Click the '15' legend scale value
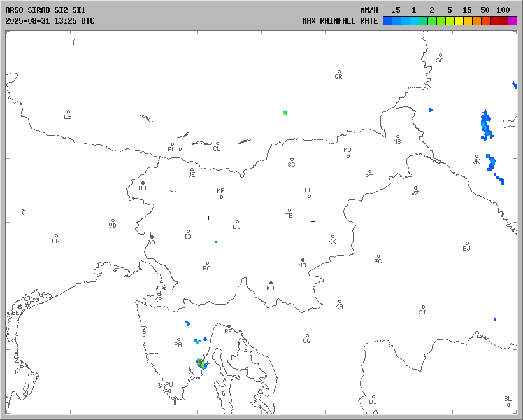The image size is (523, 420). [x=467, y=10]
